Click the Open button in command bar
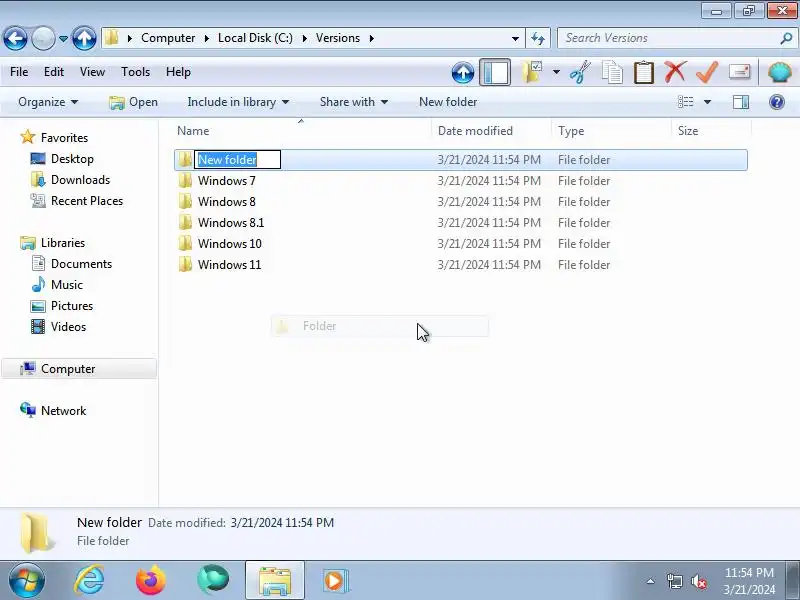The height and width of the screenshot is (600, 800). (x=134, y=102)
